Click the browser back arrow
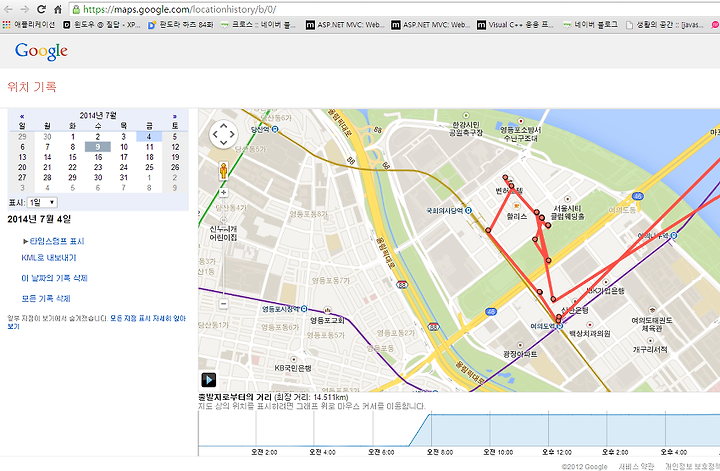 (8, 9)
